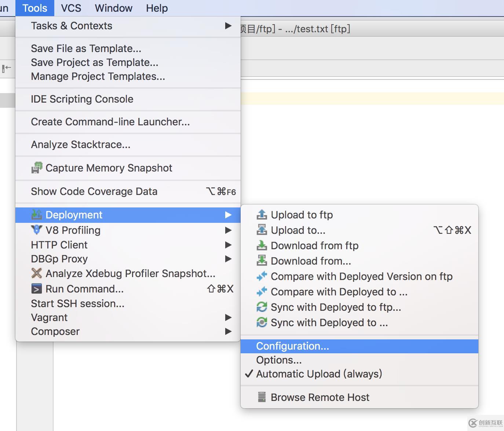504x431 pixels.
Task: Choose Save Project as Template...
Action: (128, 62)
